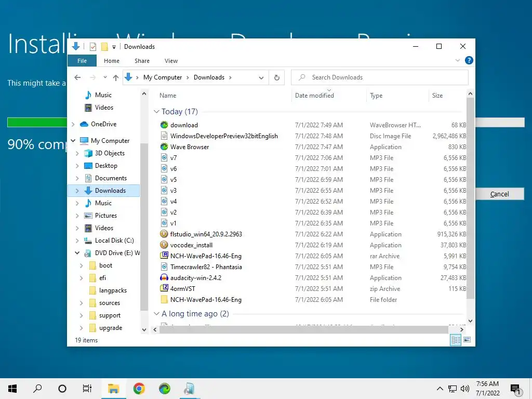This screenshot has height=399, width=532.
Task: Open Wave Browser from taskbar
Action: tap(165, 389)
